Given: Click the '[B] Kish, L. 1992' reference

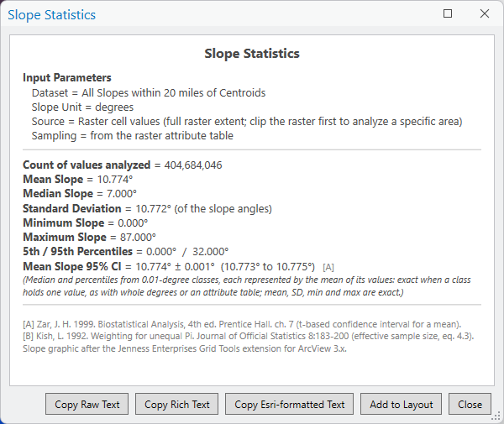Looking at the screenshot, I should click(x=248, y=337).
